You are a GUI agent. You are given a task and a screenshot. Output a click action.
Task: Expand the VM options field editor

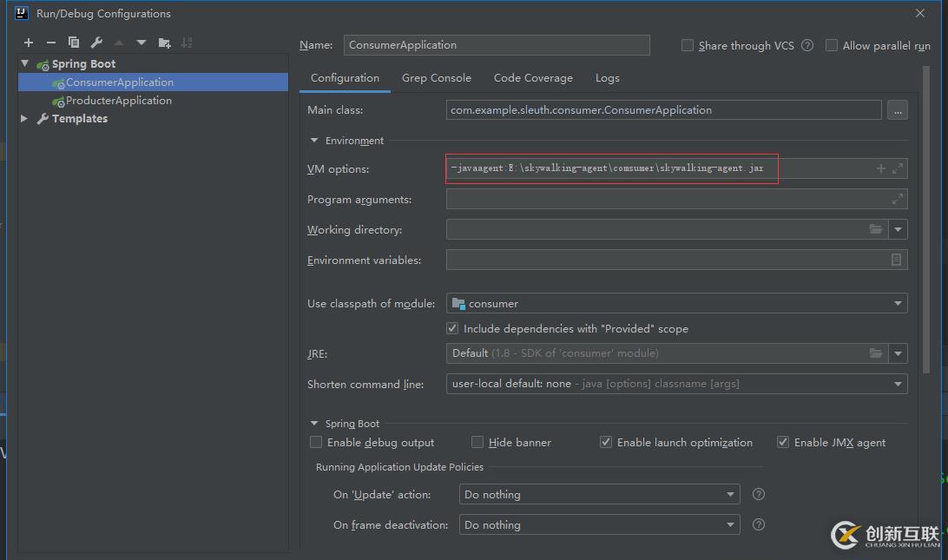click(898, 168)
